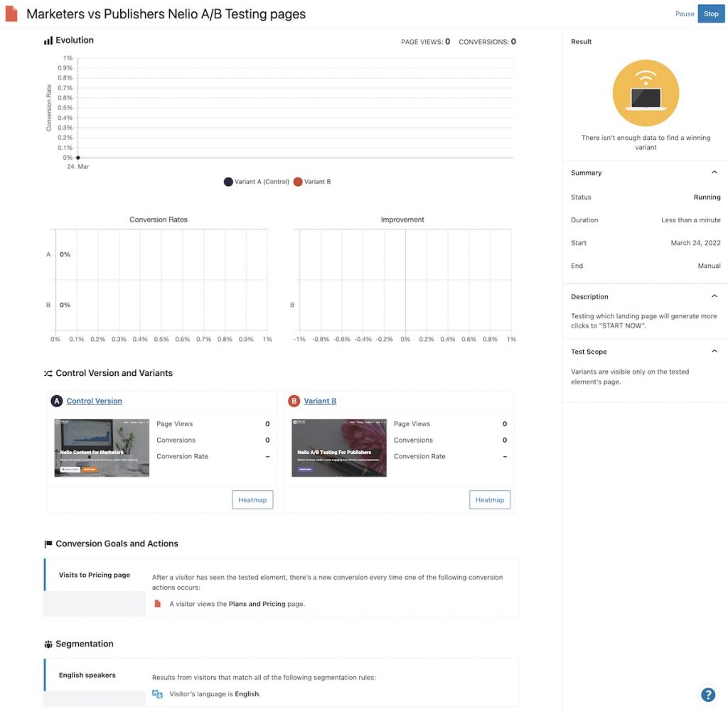The width and height of the screenshot is (728, 714).
Task: Click the 'Running' status value
Action: [x=707, y=198]
